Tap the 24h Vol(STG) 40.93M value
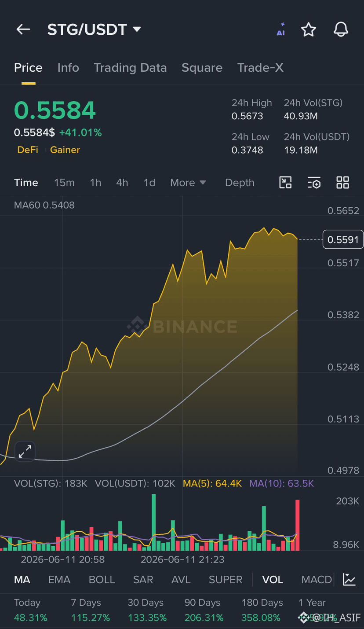Viewport: 364px width, 629px height. click(x=301, y=116)
